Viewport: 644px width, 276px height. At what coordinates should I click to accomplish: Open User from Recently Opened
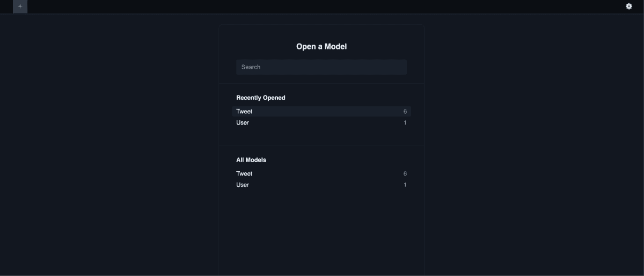pyautogui.click(x=321, y=123)
